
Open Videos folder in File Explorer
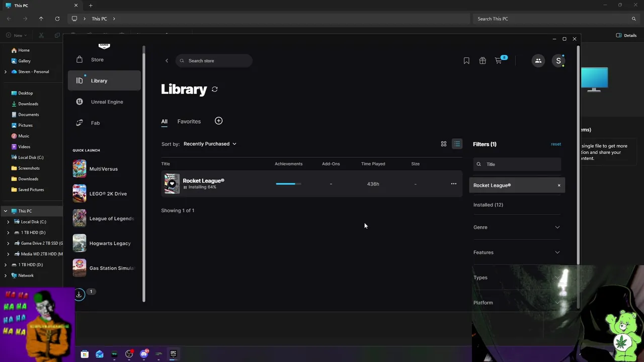(x=24, y=147)
